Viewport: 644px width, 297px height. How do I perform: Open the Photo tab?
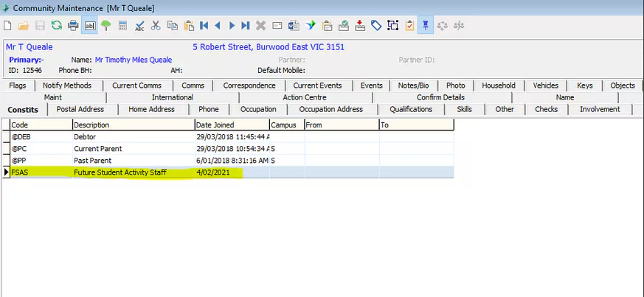click(455, 85)
